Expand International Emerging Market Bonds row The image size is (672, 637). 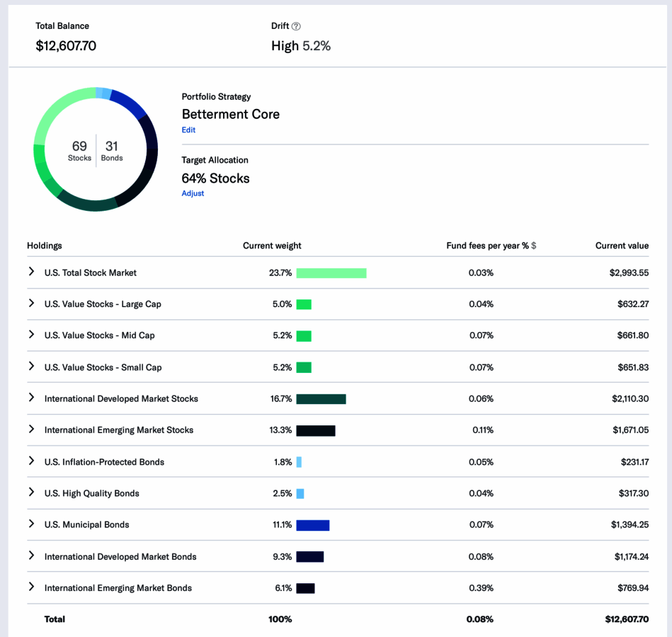click(31, 587)
